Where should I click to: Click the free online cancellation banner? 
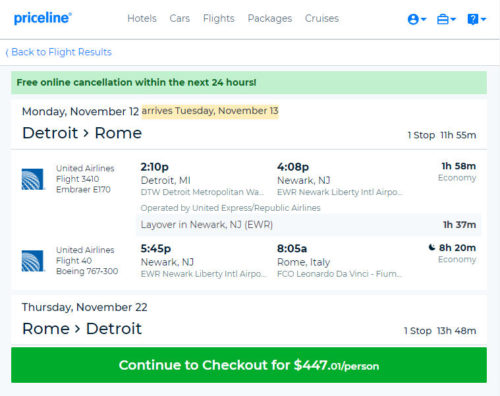[249, 82]
